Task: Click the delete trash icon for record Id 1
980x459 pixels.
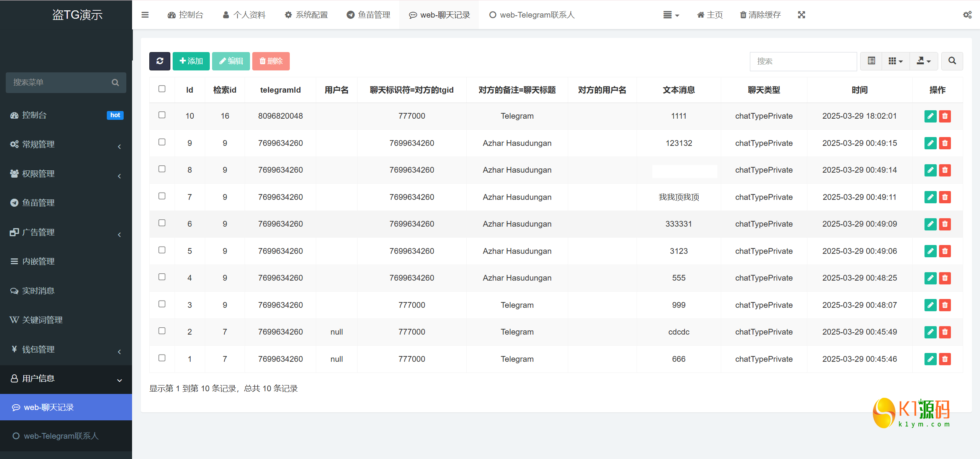Action: pyautogui.click(x=945, y=359)
